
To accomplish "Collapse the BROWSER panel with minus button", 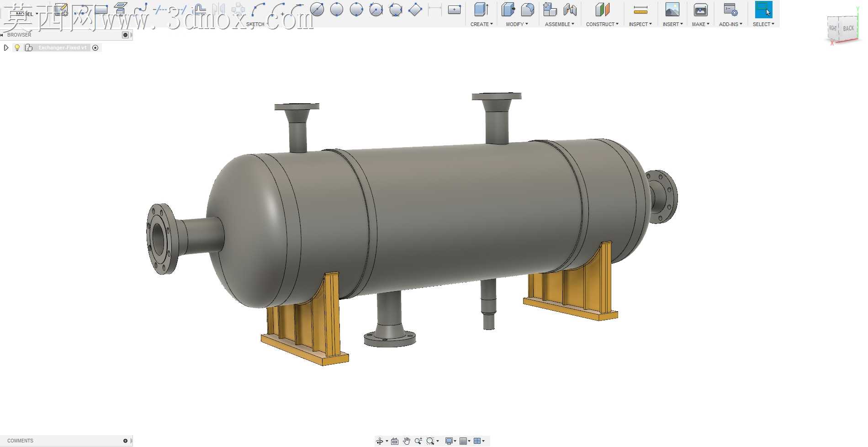I will 126,35.
